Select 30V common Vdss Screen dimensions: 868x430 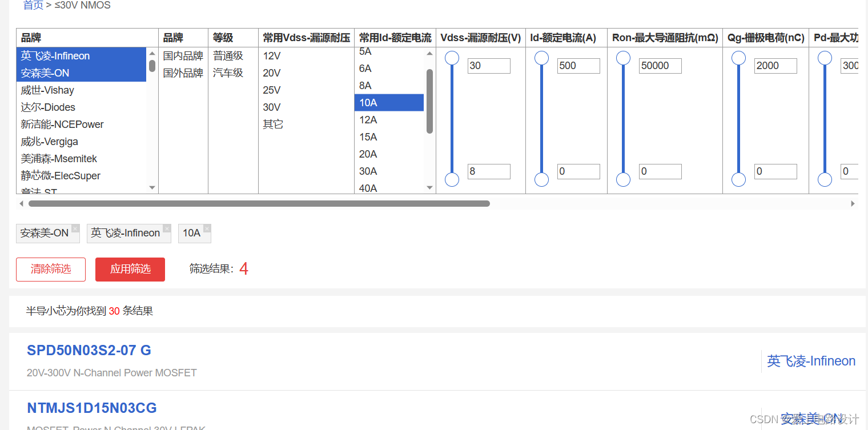pyautogui.click(x=306, y=107)
